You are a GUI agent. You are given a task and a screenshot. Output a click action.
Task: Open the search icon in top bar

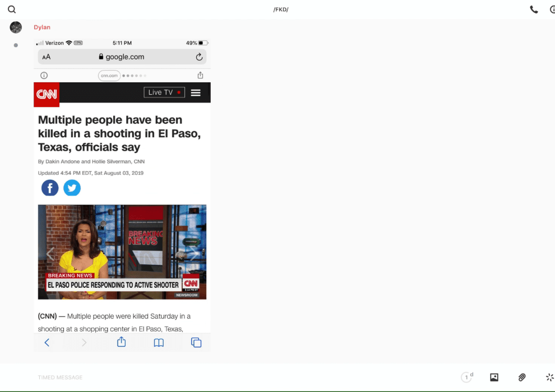coord(12,10)
